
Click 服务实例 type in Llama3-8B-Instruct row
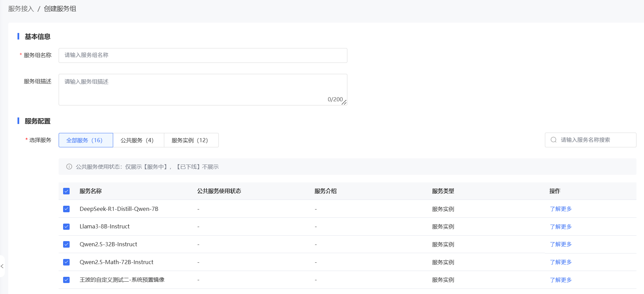[443, 227]
